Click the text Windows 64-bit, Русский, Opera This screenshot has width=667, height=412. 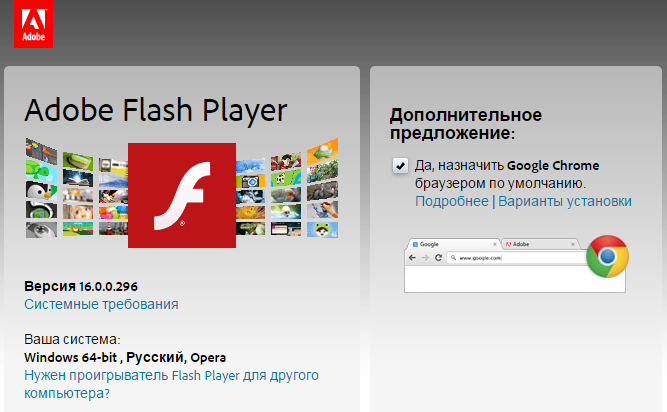point(125,358)
